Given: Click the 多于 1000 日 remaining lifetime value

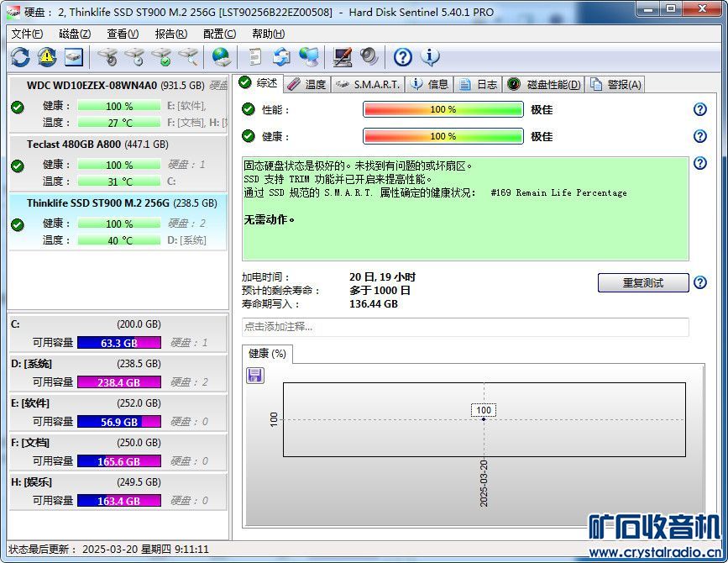Looking at the screenshot, I should 380,291.
